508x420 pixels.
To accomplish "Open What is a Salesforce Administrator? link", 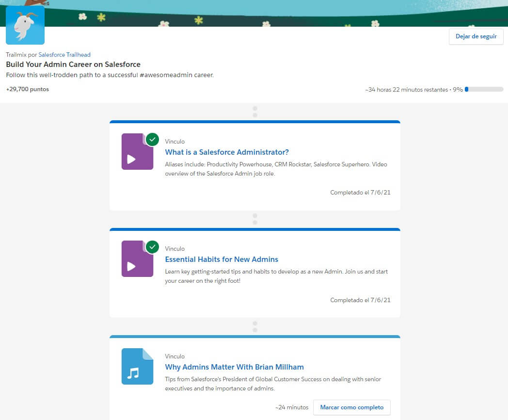I will (227, 152).
